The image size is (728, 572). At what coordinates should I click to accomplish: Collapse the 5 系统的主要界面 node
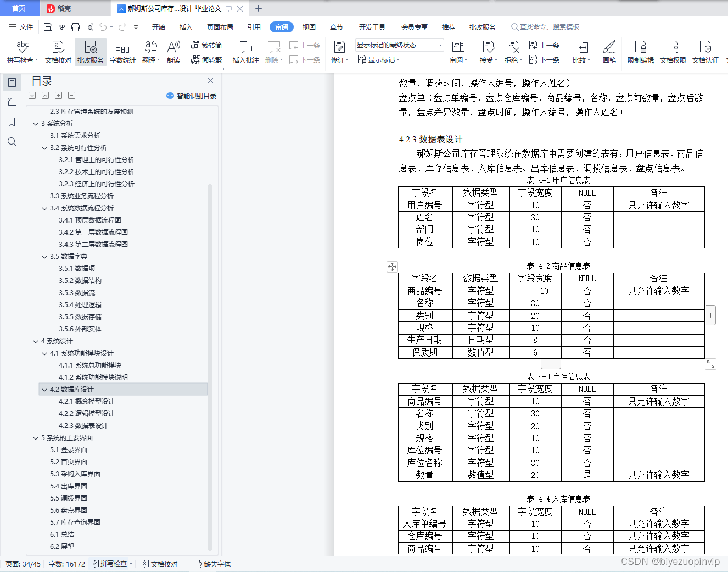point(36,438)
